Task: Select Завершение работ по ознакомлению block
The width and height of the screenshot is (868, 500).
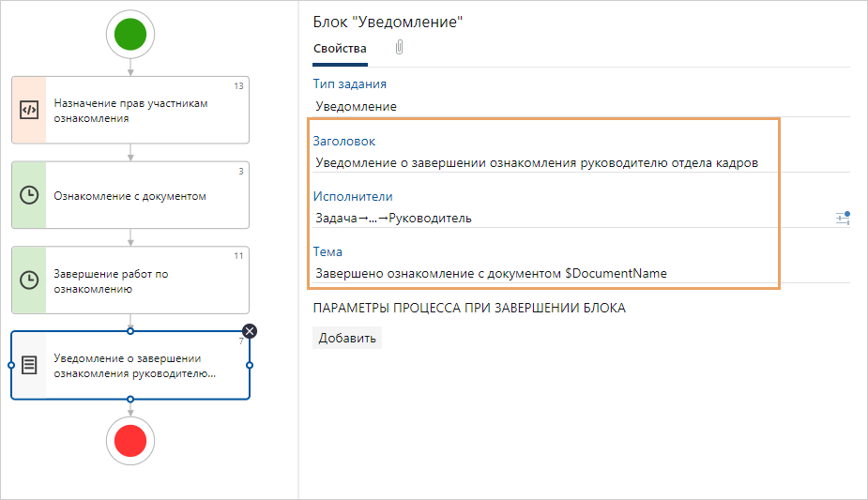Action: click(x=141, y=280)
